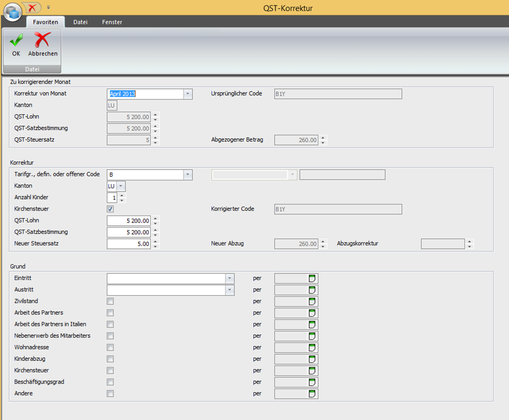Tick the Beschäftigungsgrad checkbox
509x420 pixels.
tap(110, 382)
